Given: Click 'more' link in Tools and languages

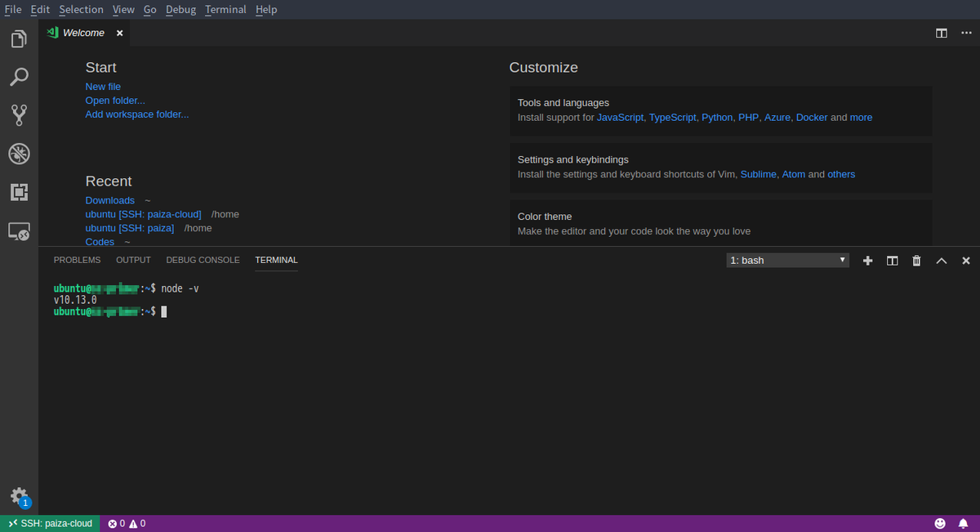Looking at the screenshot, I should click(x=861, y=118).
